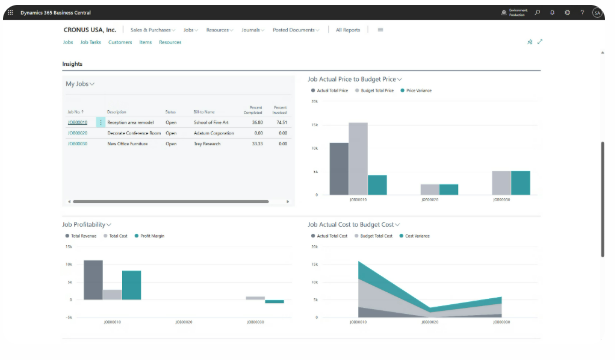Viewport: 615px width, 360px height.
Task: Toggle Cost Variance legend item
Action: [415, 236]
